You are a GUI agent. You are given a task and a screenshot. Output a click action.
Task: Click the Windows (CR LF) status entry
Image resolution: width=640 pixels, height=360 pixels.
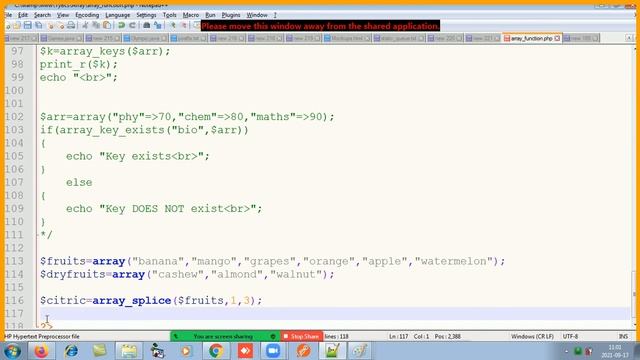pos(532,336)
